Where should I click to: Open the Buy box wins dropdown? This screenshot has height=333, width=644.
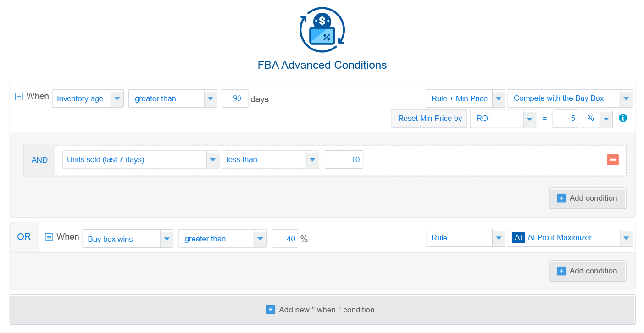pos(128,239)
